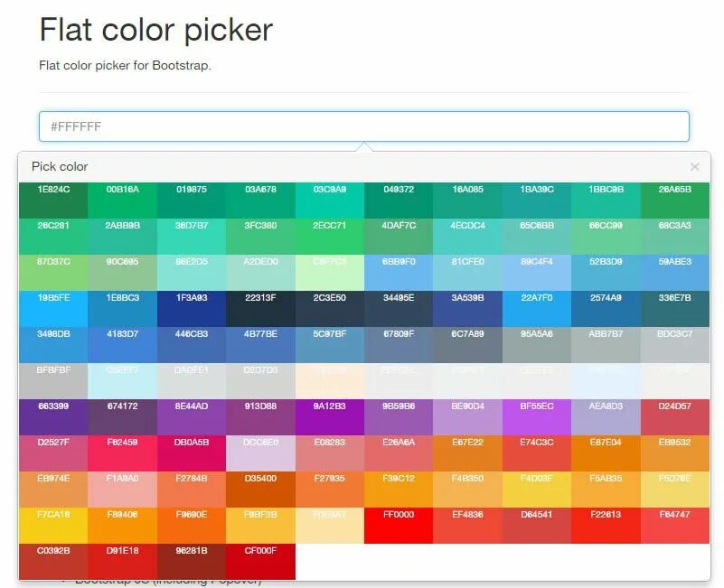Image resolution: width=724 pixels, height=588 pixels.
Task: Pick the F62459 swatch
Action: coord(122,453)
